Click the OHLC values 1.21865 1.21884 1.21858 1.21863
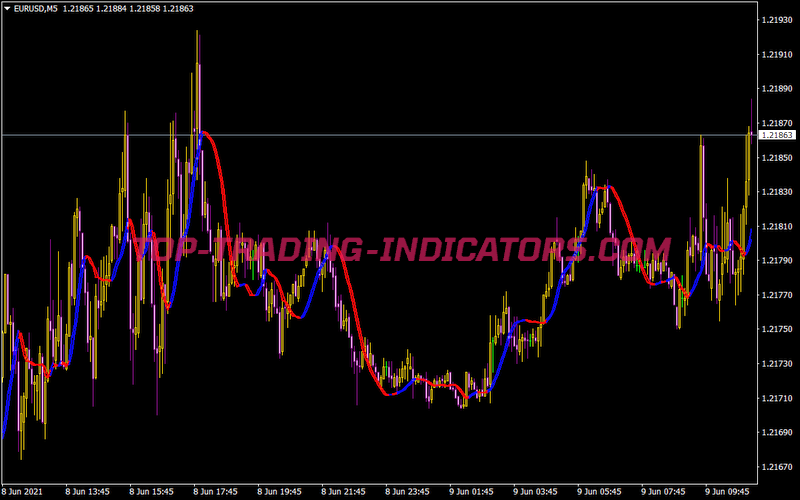 click(128, 9)
